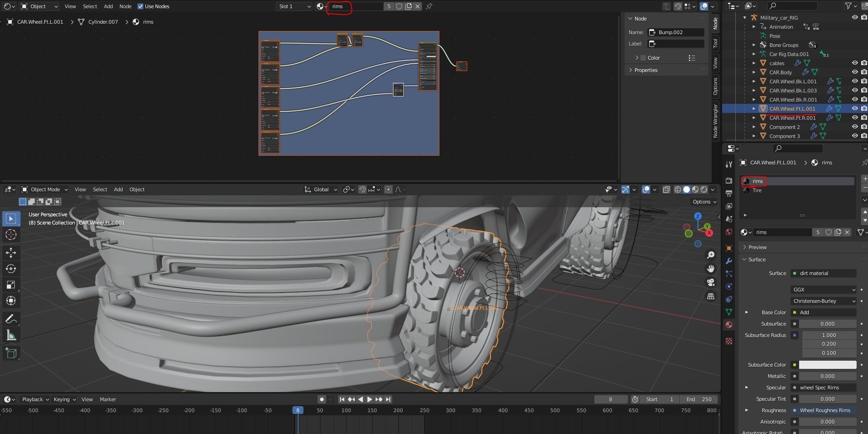Hide Military_car_RIG with its eye icon

click(855, 17)
